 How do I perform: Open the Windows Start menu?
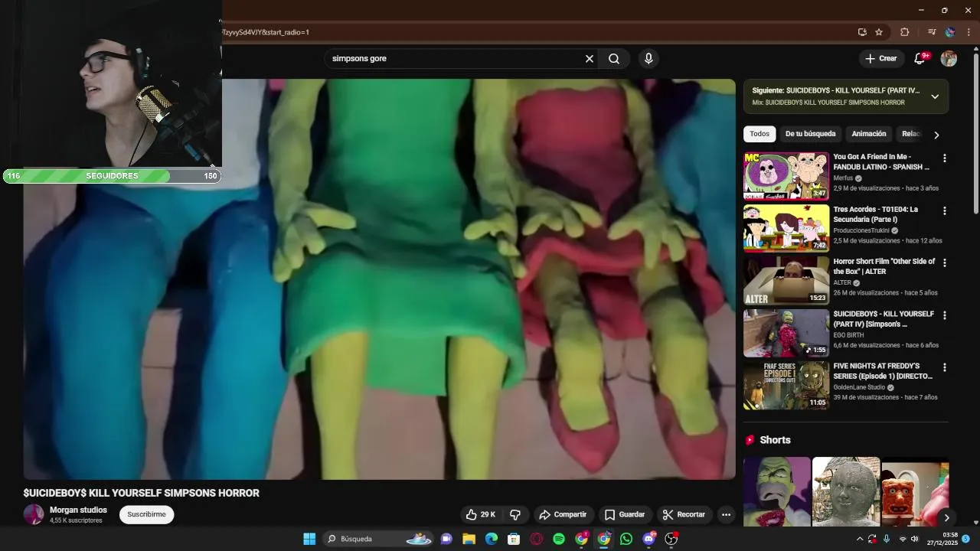[309, 539]
